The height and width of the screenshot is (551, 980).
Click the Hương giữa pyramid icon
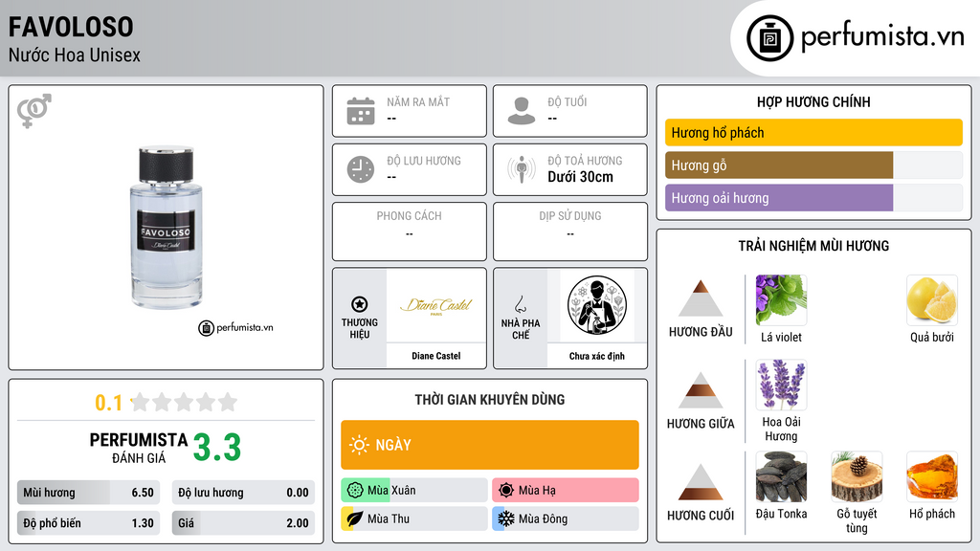(x=701, y=390)
